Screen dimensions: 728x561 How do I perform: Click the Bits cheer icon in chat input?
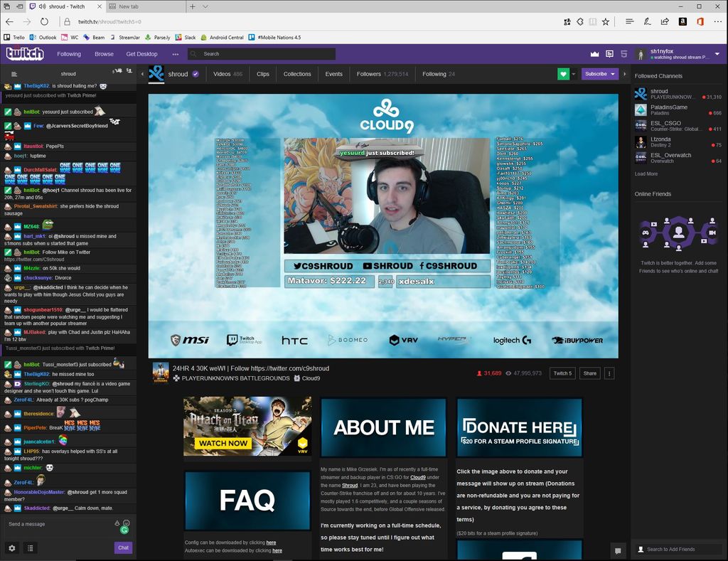(x=117, y=524)
